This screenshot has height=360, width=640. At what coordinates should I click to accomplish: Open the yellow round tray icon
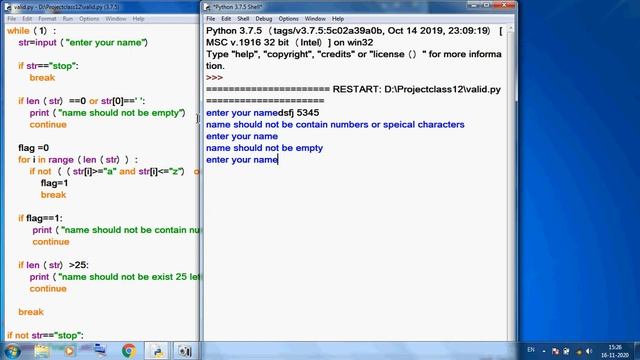(x=579, y=351)
